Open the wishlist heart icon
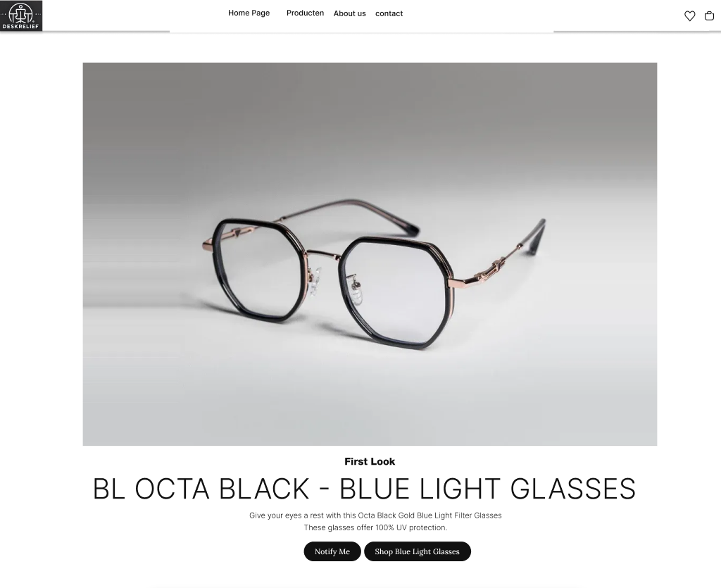Image resolution: width=721 pixels, height=588 pixels. [689, 16]
